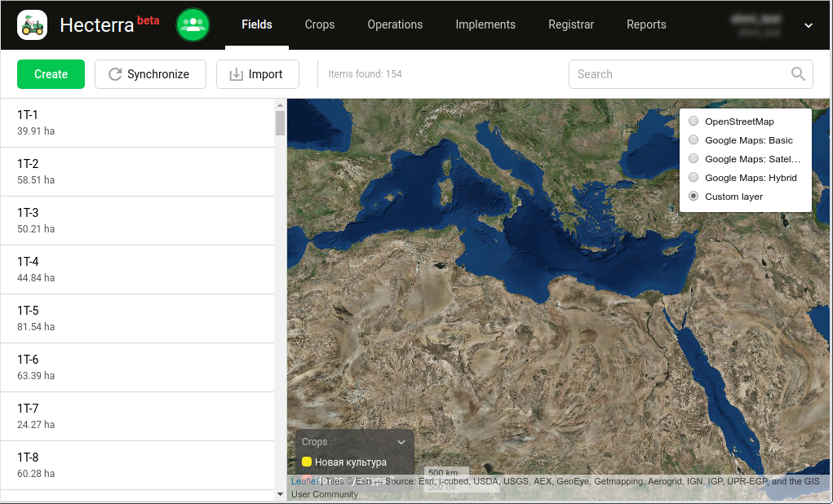This screenshot has height=504, width=833.
Task: Go to the Reports tab
Action: point(646,24)
